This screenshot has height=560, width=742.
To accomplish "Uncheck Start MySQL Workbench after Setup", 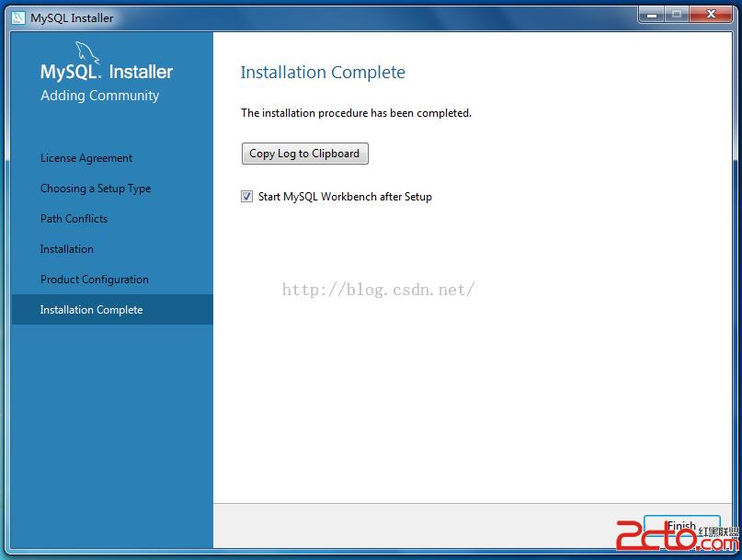I will pyautogui.click(x=246, y=196).
